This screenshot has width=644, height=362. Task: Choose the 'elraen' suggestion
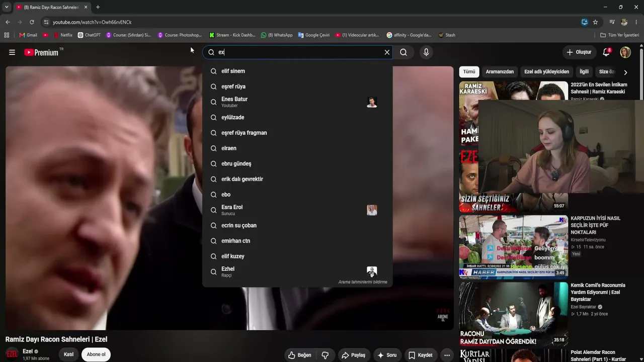tap(297, 148)
